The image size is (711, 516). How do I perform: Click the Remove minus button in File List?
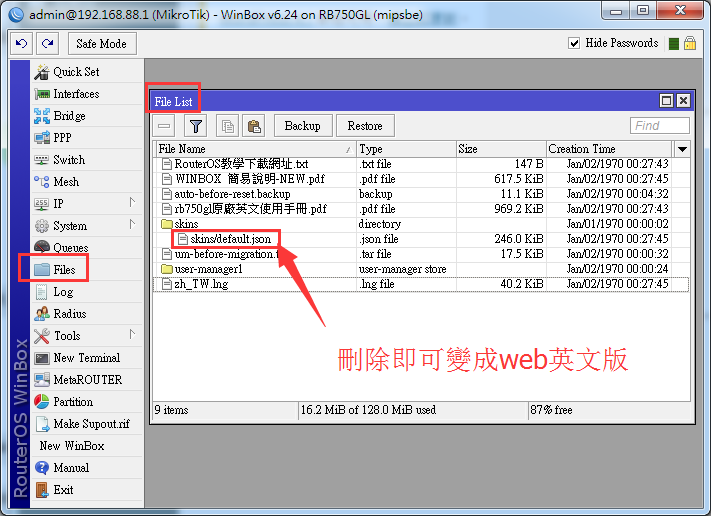tap(164, 126)
